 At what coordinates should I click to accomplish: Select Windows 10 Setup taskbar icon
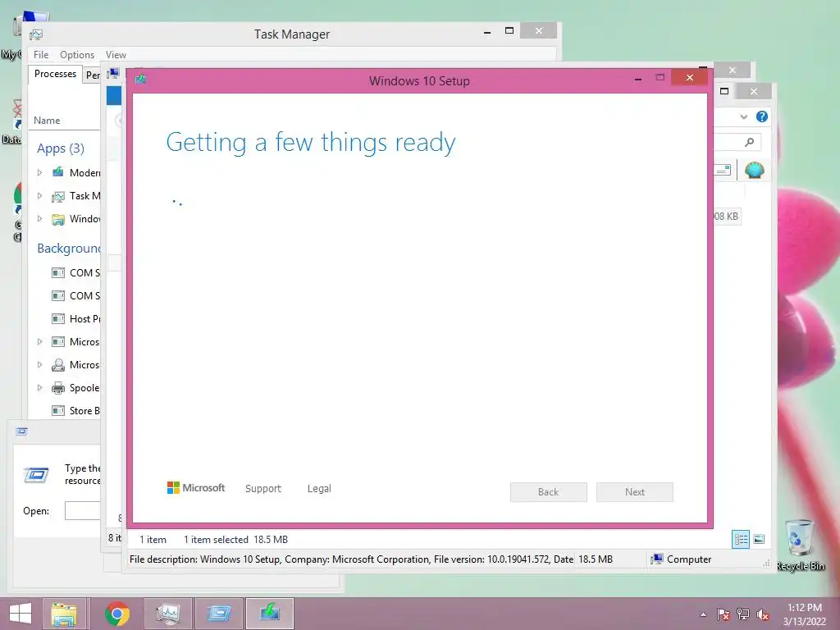pos(269,614)
